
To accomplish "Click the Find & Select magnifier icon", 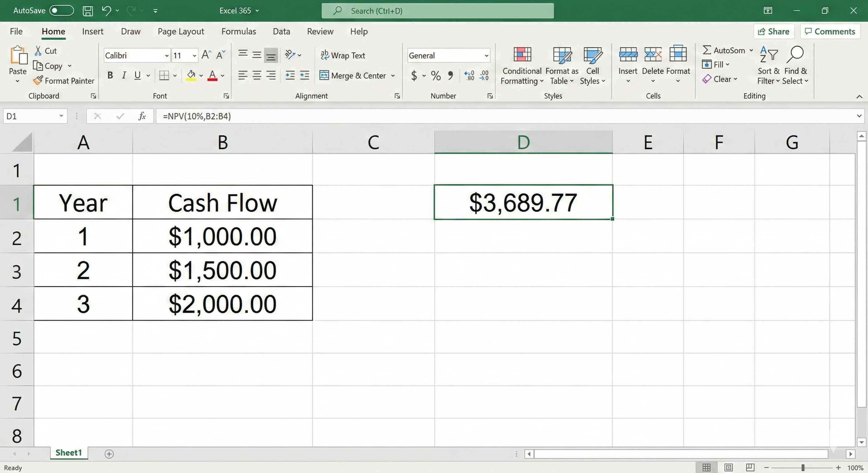I will click(x=795, y=55).
